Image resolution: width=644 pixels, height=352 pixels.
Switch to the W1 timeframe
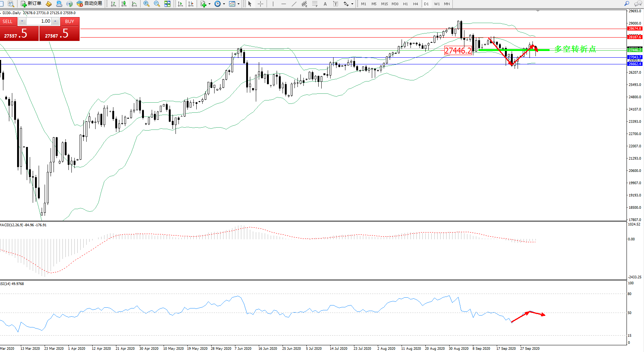point(437,4)
